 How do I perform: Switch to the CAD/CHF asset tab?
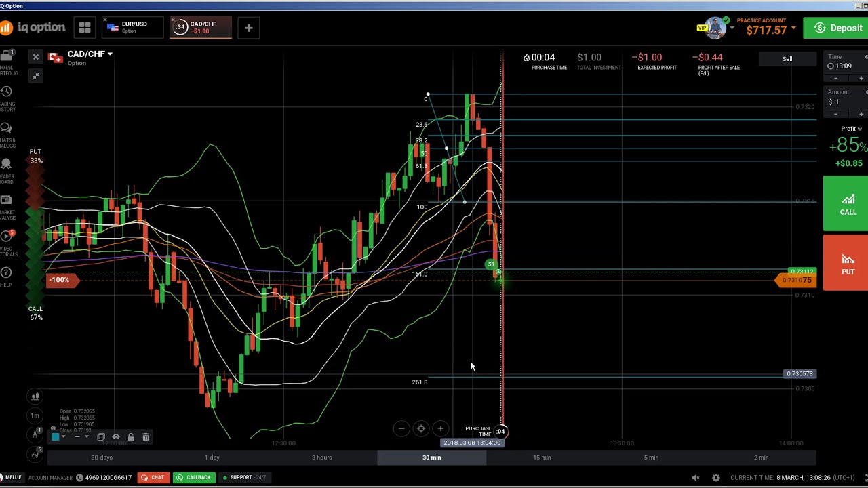(x=201, y=27)
